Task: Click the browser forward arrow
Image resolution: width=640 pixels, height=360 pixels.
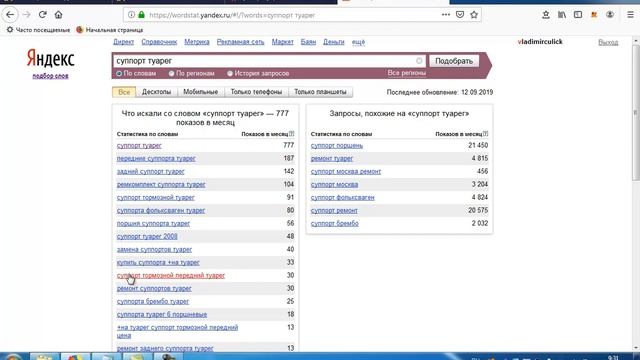Action: click(27, 15)
